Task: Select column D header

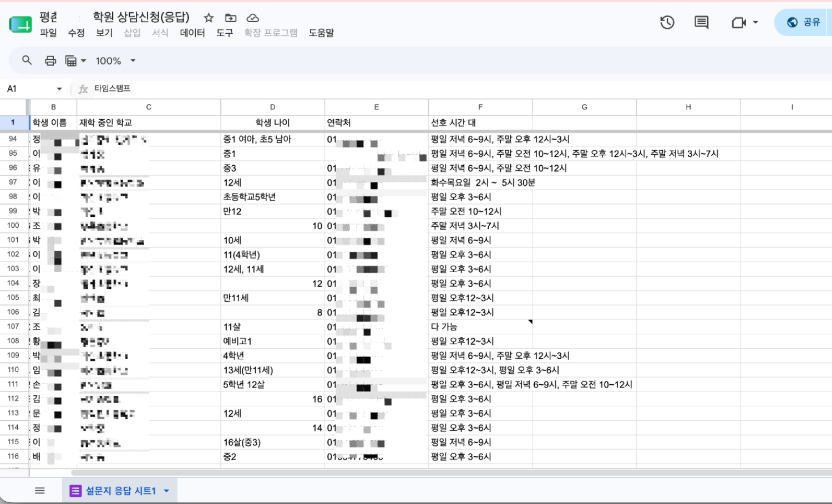Action: point(272,107)
